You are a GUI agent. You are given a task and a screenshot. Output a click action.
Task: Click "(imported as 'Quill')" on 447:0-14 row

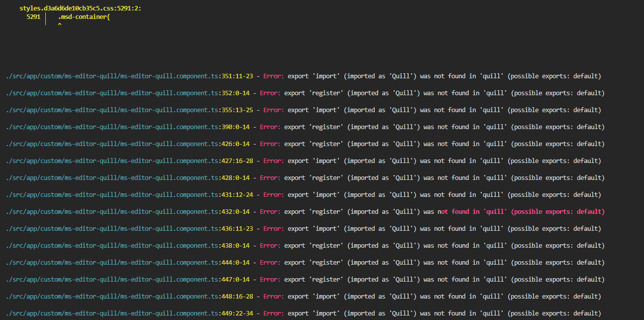pos(384,280)
